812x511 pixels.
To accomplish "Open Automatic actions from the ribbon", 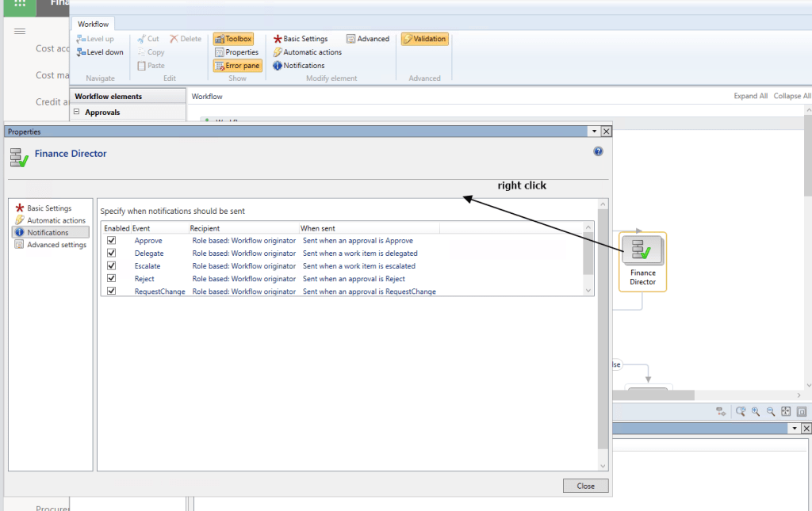I will [x=308, y=52].
